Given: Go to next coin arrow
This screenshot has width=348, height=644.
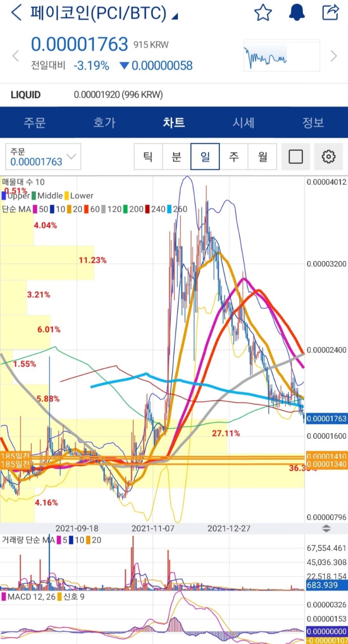Looking at the screenshot, I should 334,56.
